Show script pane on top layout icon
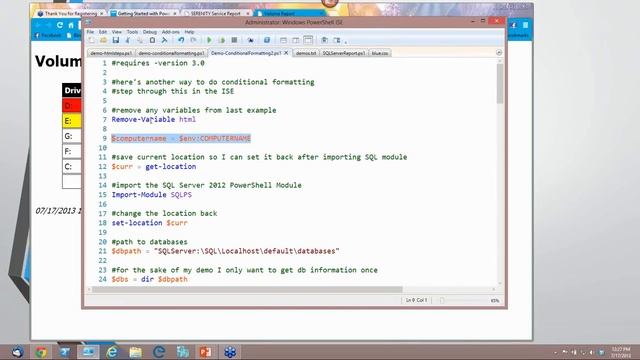 point(283,40)
